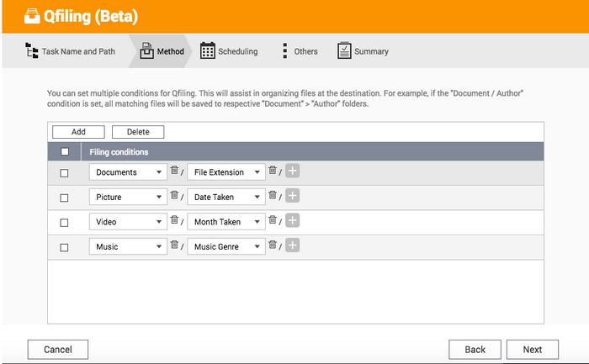Click the Delete condition button
This screenshot has width=589, height=364.
(138, 132)
